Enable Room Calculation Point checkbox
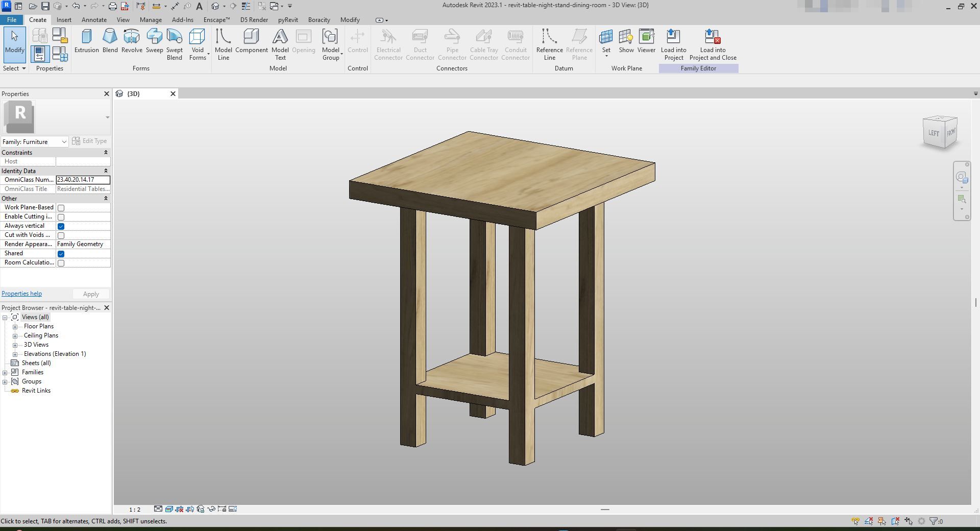980x531 pixels. tap(61, 263)
